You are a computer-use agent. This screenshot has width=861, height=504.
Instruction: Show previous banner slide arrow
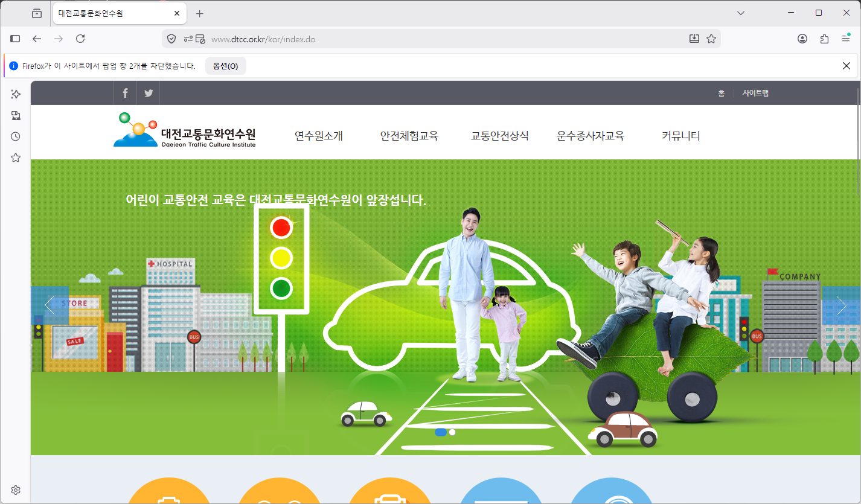(x=50, y=305)
